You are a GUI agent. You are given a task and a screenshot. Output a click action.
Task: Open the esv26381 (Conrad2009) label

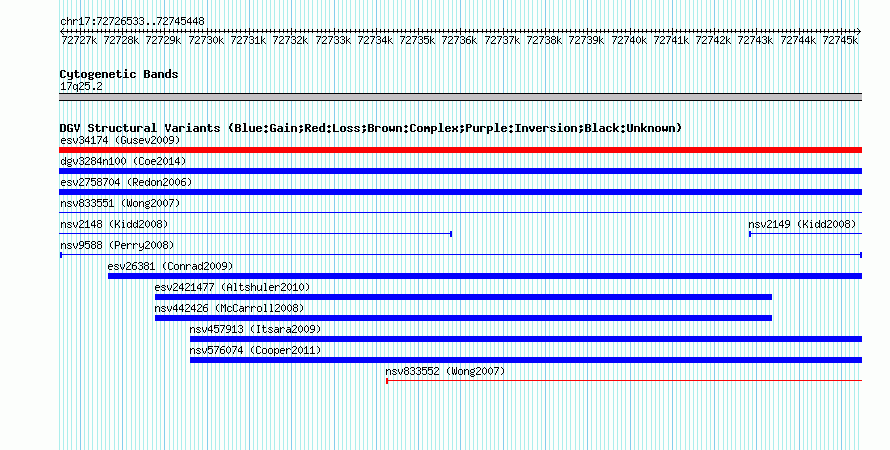coord(170,266)
